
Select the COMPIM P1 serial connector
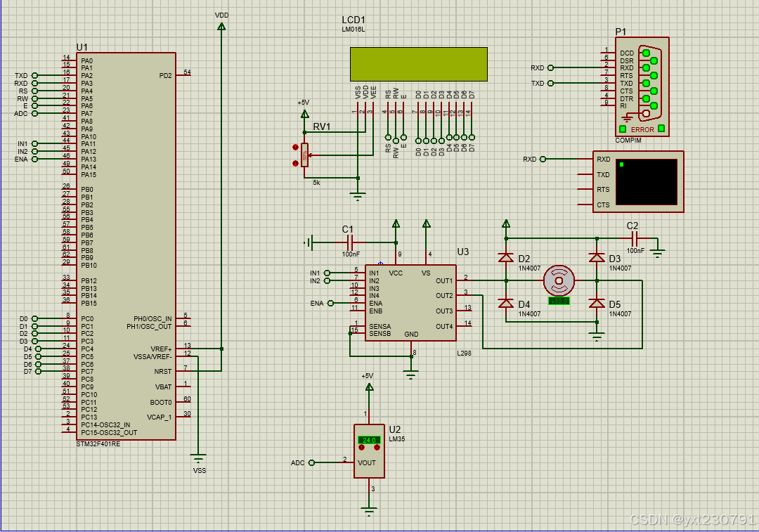pyautogui.click(x=642, y=86)
